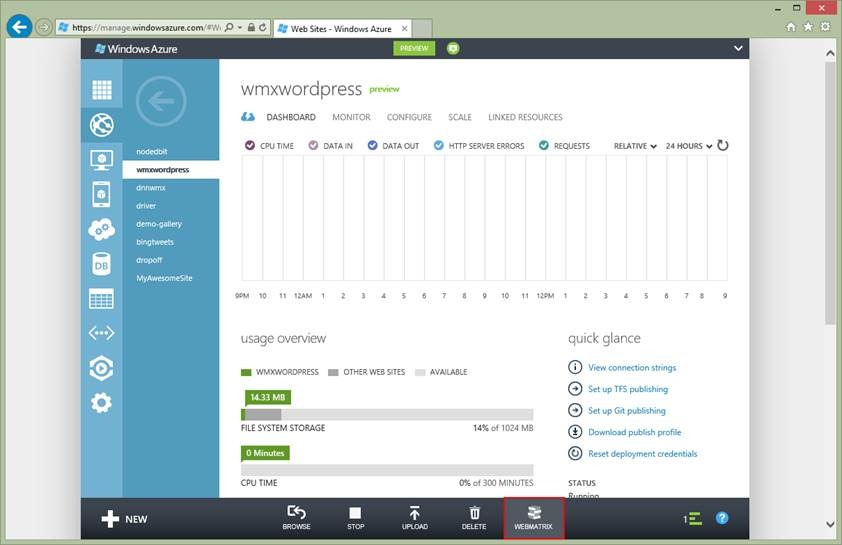Viewport: 842px width, 545px height.
Task: Open the Networks arrows icon
Action: point(101,333)
